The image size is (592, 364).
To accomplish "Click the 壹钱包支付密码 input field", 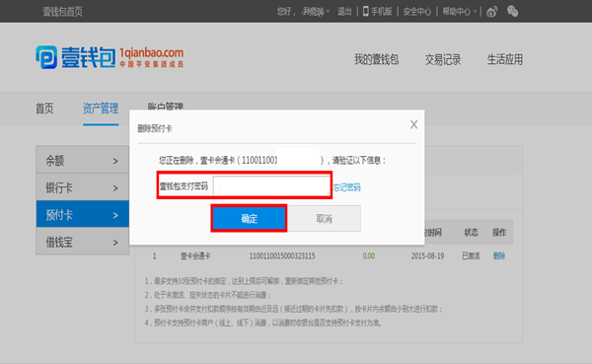I will tap(271, 185).
